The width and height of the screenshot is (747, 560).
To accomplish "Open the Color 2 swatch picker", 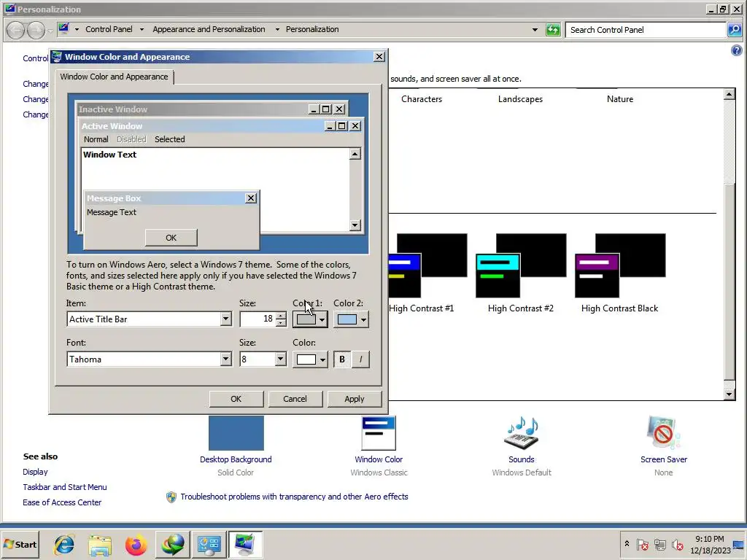I will 351,319.
